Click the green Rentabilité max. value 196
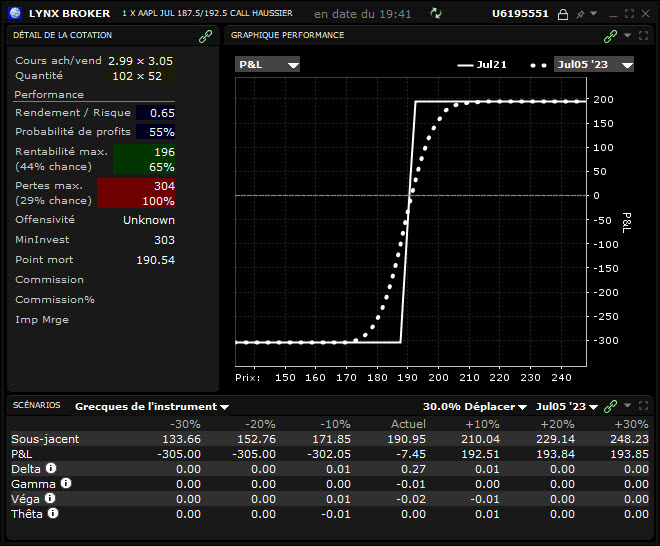Viewport: 660px width, 546px height. tap(164, 152)
